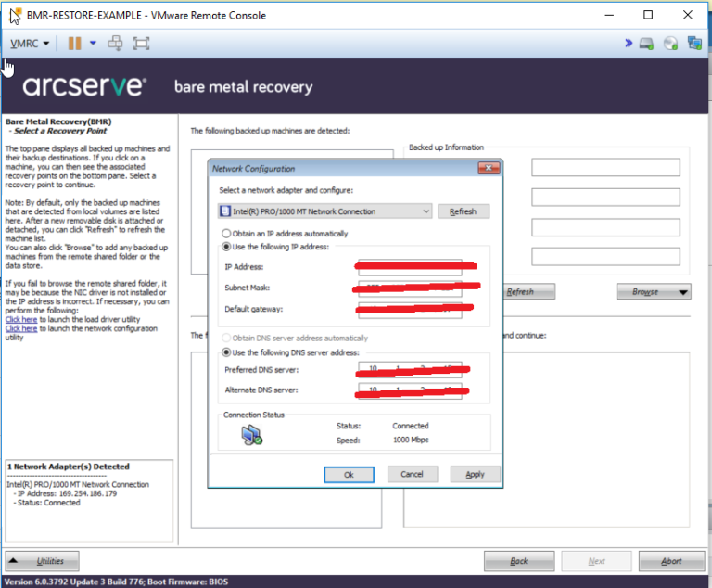Click third Backed up Information field
This screenshot has height=588, width=712.
pos(605,227)
